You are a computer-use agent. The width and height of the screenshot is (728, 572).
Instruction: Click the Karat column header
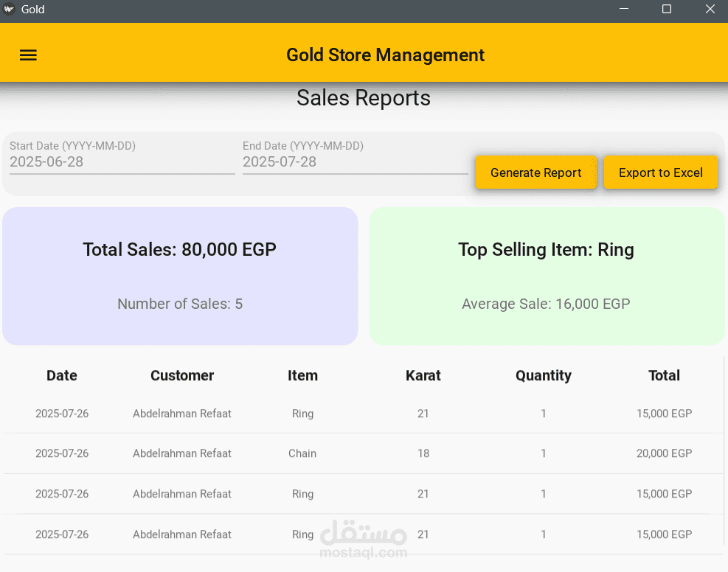point(423,375)
